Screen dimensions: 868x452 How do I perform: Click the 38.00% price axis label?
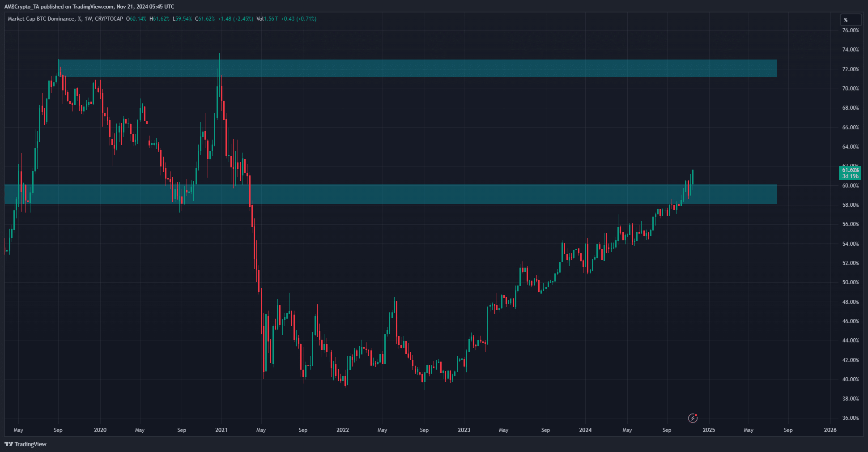pyautogui.click(x=851, y=399)
